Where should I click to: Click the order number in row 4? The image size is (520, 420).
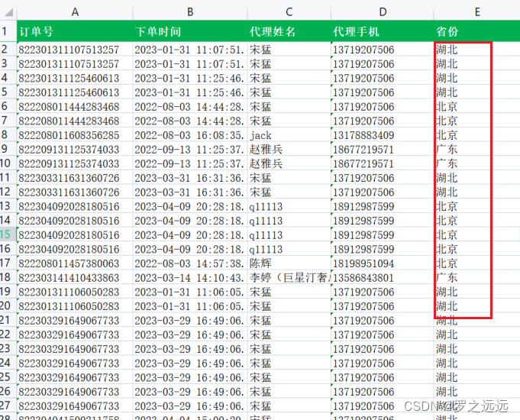click(75, 78)
